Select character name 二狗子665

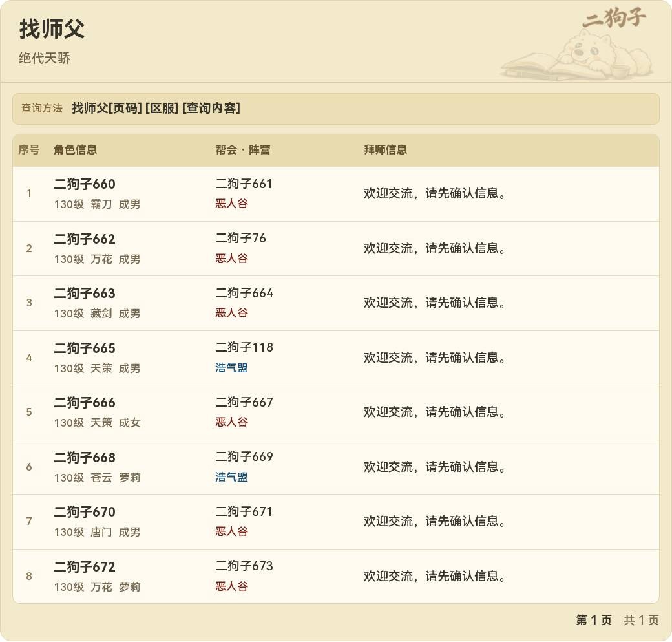[x=85, y=348]
